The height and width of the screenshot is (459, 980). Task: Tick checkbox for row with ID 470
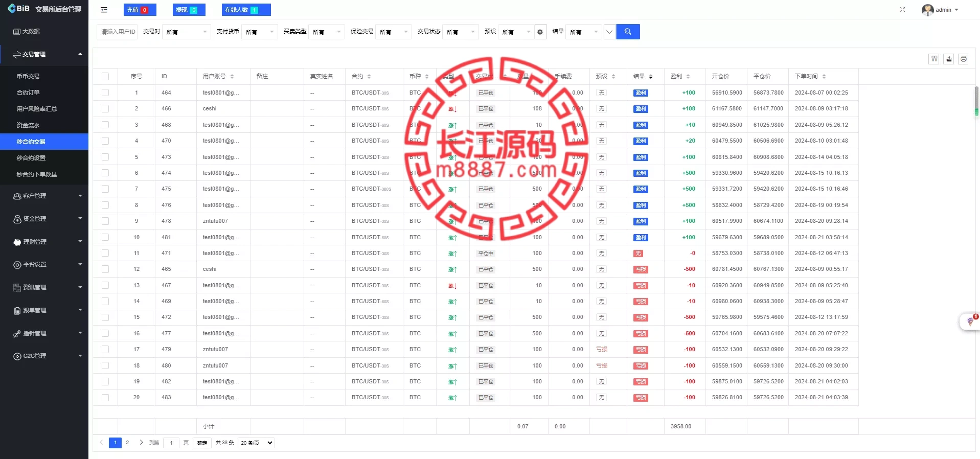(x=105, y=141)
